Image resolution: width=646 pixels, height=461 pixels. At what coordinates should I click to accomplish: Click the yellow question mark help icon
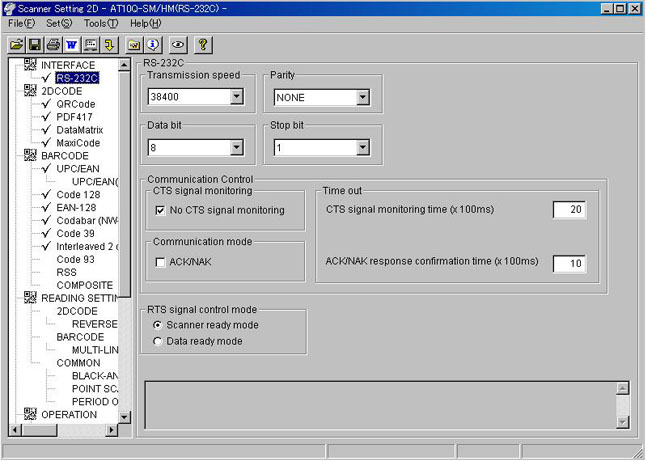(x=203, y=45)
